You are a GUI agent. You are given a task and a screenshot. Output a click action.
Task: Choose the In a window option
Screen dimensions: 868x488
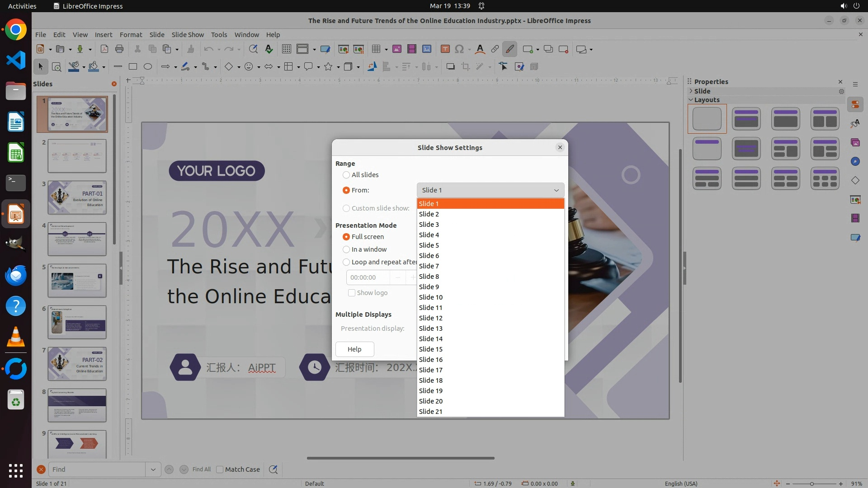click(x=346, y=249)
